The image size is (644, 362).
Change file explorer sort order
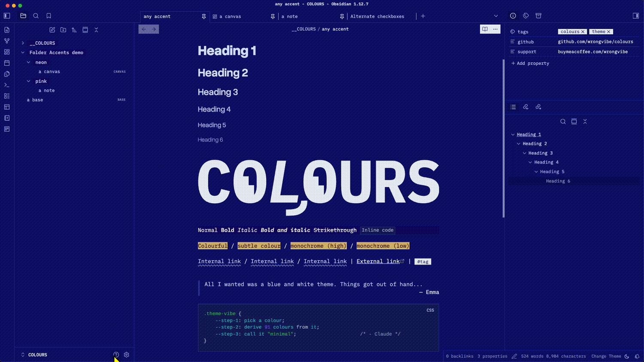(74, 30)
